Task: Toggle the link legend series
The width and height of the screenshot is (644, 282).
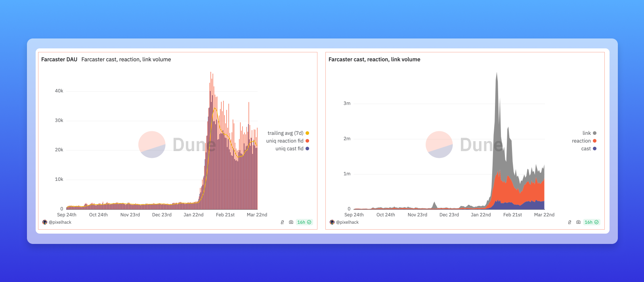Action: (589, 133)
